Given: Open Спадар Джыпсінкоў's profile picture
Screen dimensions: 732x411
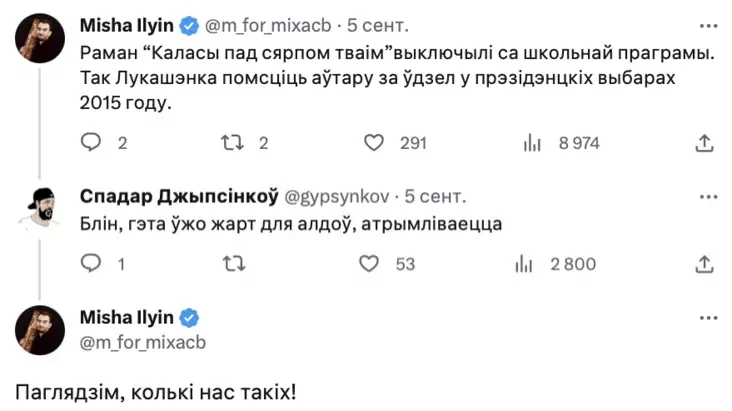Looking at the screenshot, I should 41,208.
